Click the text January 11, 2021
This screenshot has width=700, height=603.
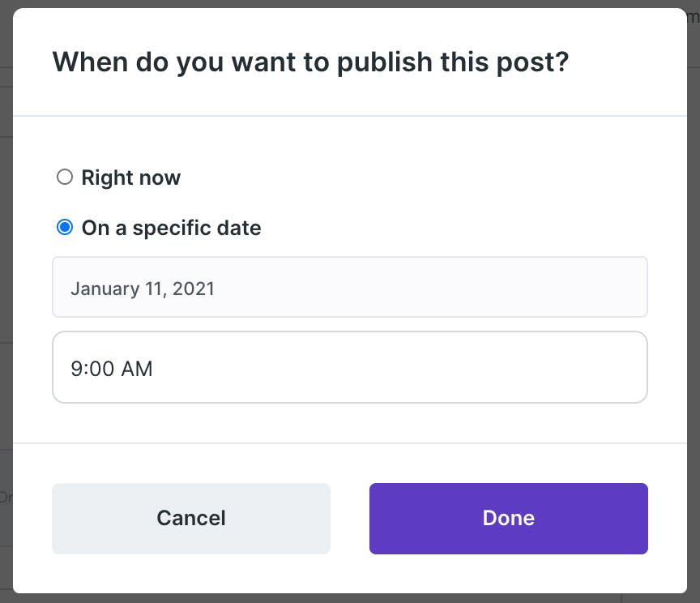143,289
